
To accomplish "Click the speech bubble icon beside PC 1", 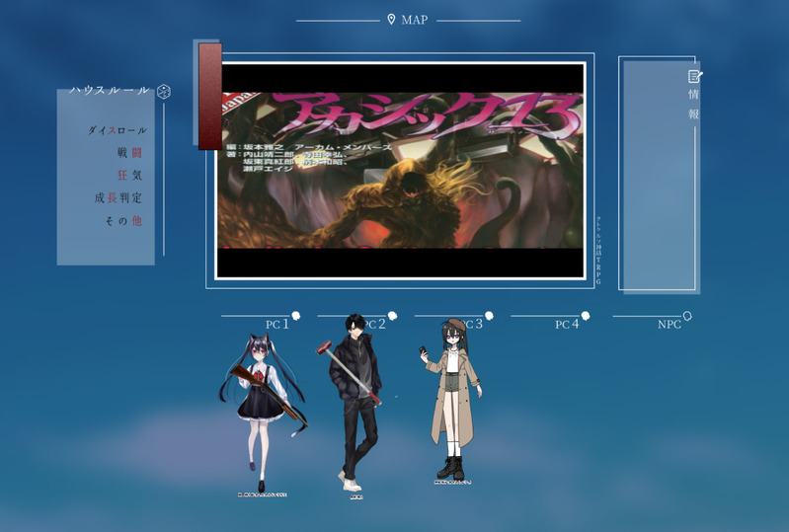I will pyautogui.click(x=296, y=316).
